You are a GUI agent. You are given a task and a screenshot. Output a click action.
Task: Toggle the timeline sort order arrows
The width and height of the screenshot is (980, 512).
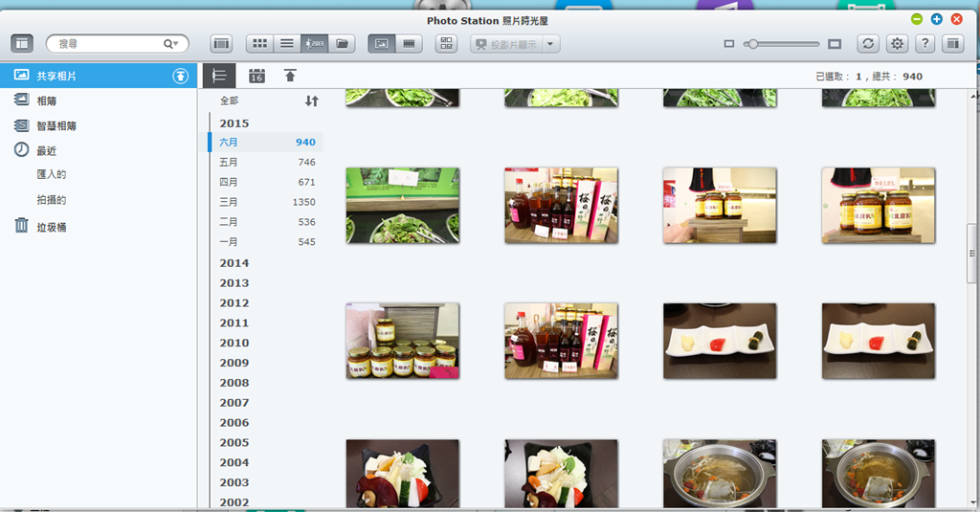311,100
